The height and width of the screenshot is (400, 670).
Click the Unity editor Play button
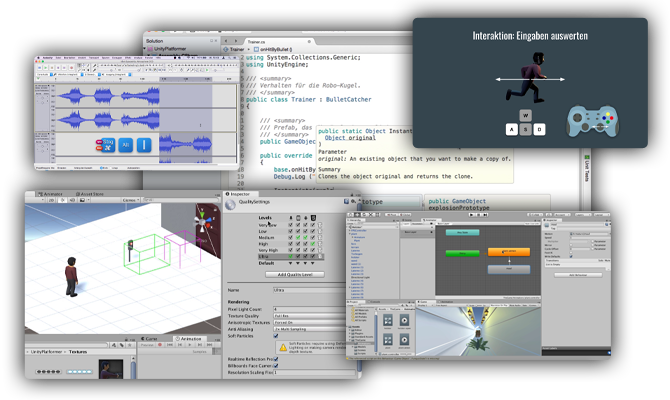click(471, 215)
